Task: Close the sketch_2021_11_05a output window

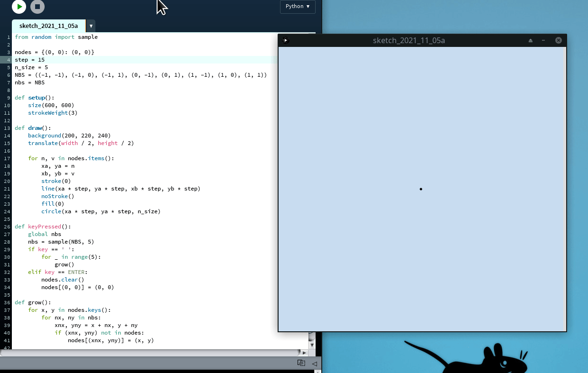Action: (x=559, y=41)
